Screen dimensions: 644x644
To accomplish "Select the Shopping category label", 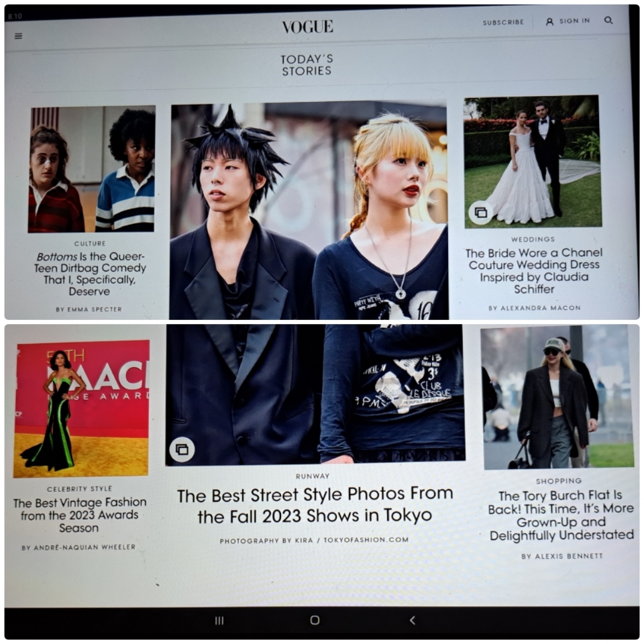I will click(559, 481).
